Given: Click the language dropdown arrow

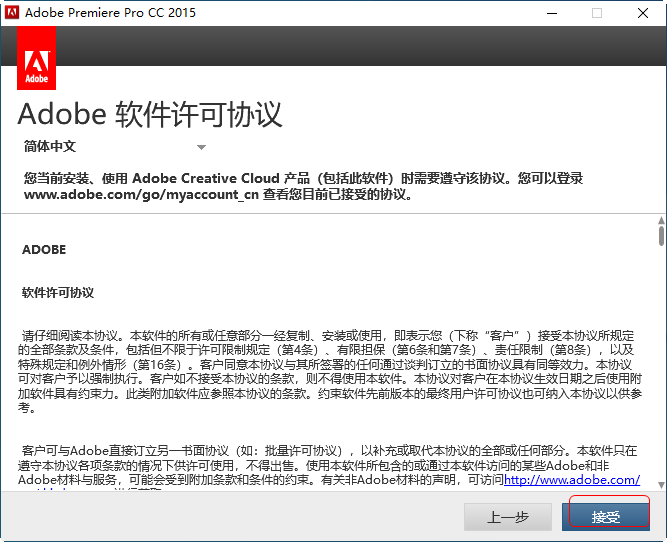Looking at the screenshot, I should 201,147.
